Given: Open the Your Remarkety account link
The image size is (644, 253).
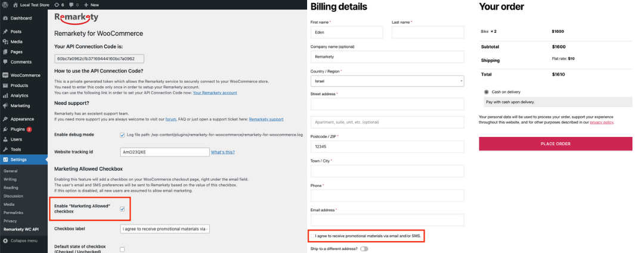Looking at the screenshot, I should 215,93.
